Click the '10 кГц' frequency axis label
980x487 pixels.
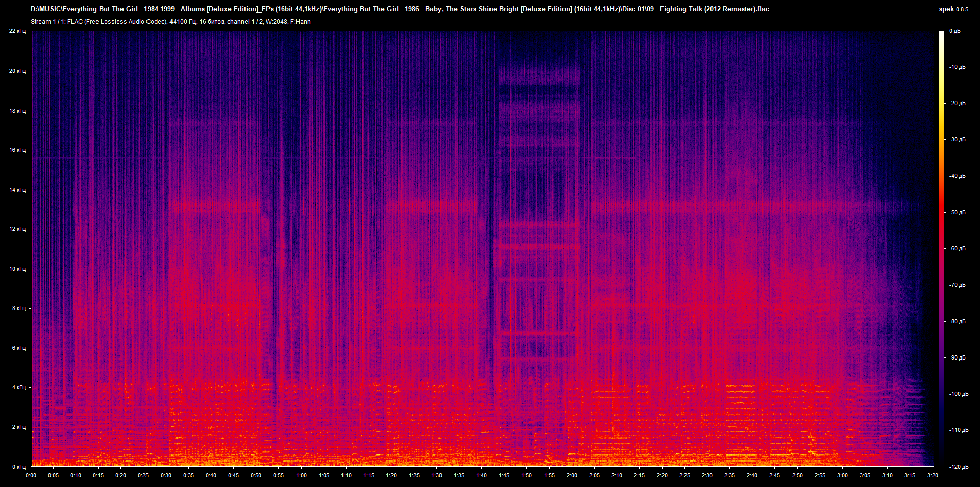point(17,269)
